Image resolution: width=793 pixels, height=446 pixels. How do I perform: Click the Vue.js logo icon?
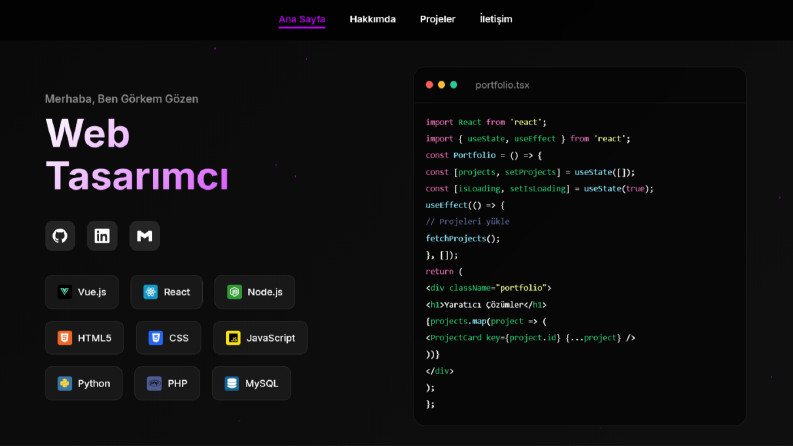tap(64, 292)
